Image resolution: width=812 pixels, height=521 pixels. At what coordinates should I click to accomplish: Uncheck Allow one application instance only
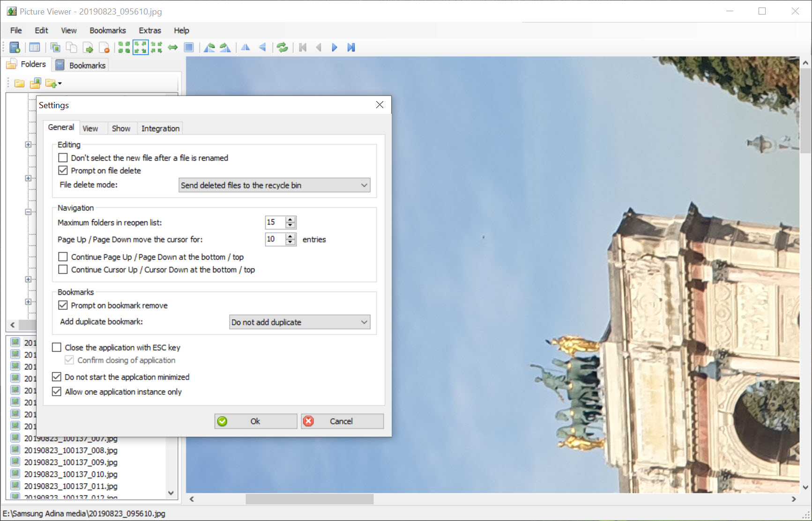pyautogui.click(x=57, y=391)
